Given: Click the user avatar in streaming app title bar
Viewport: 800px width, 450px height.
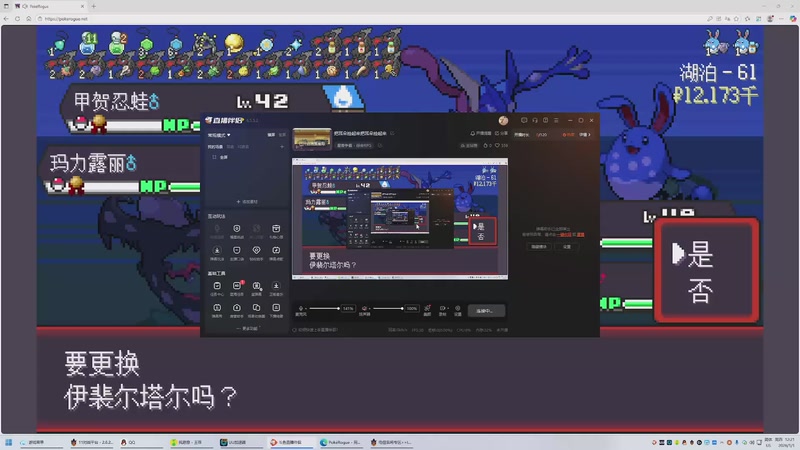Looking at the screenshot, I should 503,120.
